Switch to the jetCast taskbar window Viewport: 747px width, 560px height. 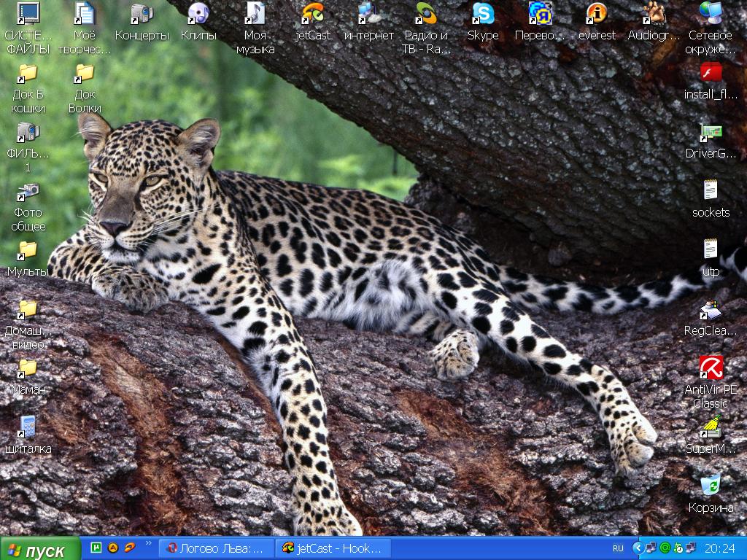(x=333, y=549)
